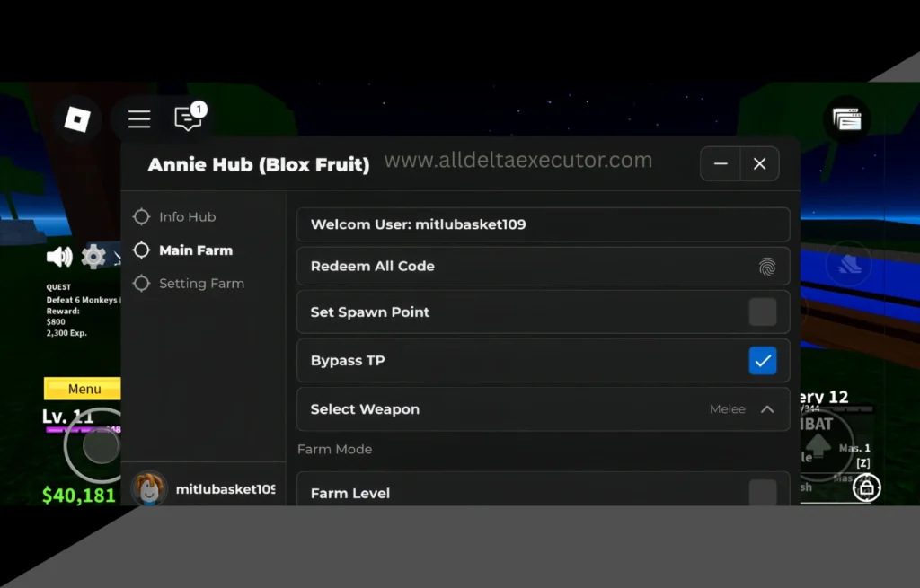Select the Main Farm tab
Viewport: 920px width, 588px height.
click(195, 250)
